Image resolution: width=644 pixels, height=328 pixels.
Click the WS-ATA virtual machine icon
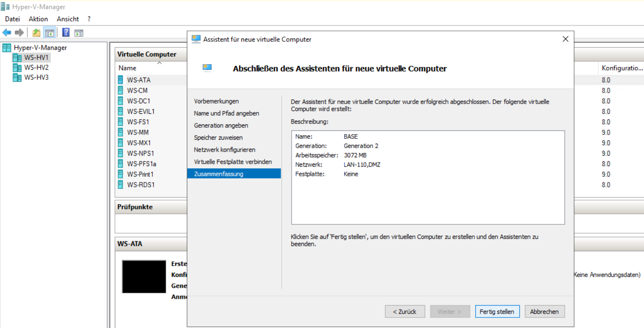coord(121,80)
